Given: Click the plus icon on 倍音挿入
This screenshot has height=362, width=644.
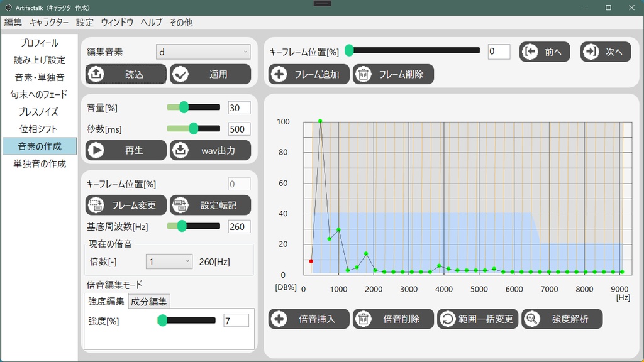Looking at the screenshot, I should [279, 319].
